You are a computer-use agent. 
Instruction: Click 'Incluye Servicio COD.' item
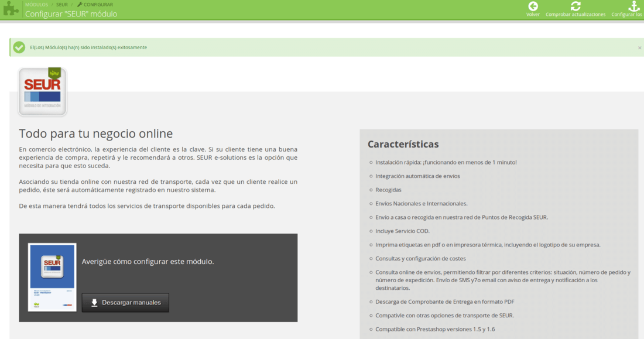(x=403, y=231)
